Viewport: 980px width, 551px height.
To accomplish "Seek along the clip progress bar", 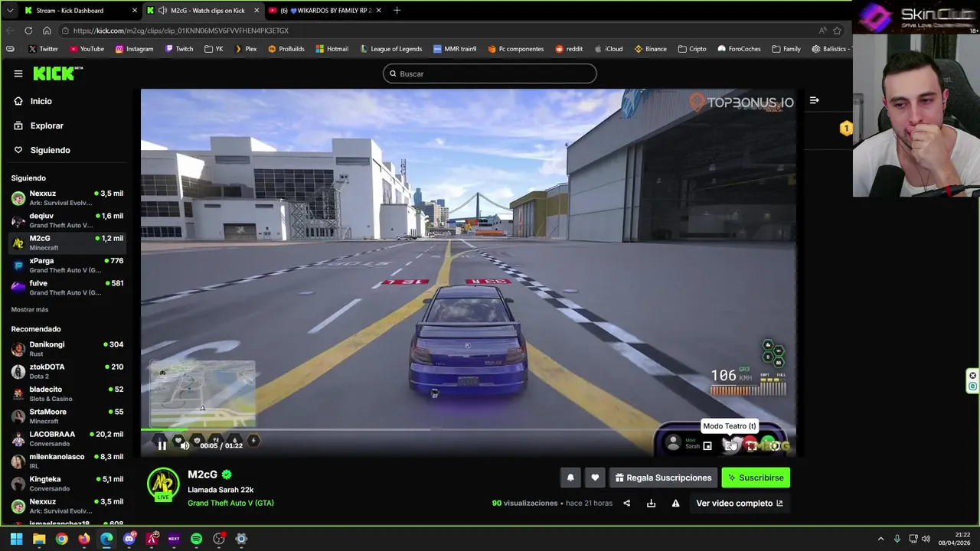I will click(468, 429).
